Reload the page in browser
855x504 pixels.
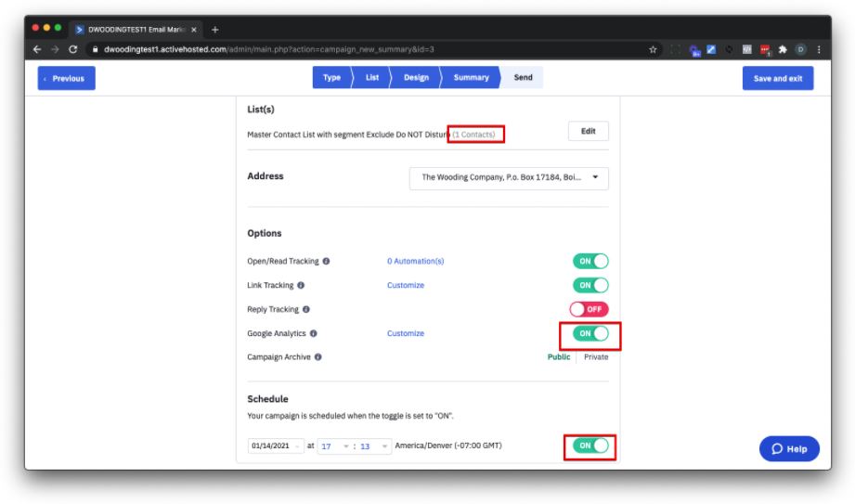(x=73, y=49)
